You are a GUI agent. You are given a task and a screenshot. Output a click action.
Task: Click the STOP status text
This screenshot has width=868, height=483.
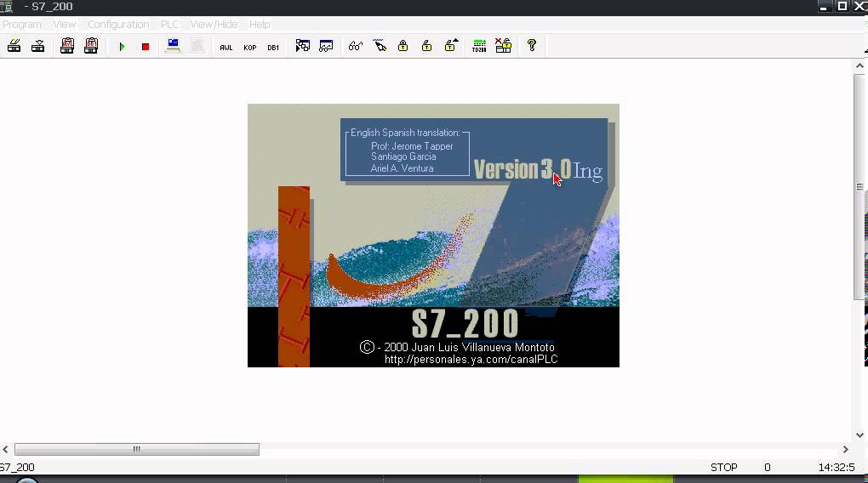[x=724, y=468]
